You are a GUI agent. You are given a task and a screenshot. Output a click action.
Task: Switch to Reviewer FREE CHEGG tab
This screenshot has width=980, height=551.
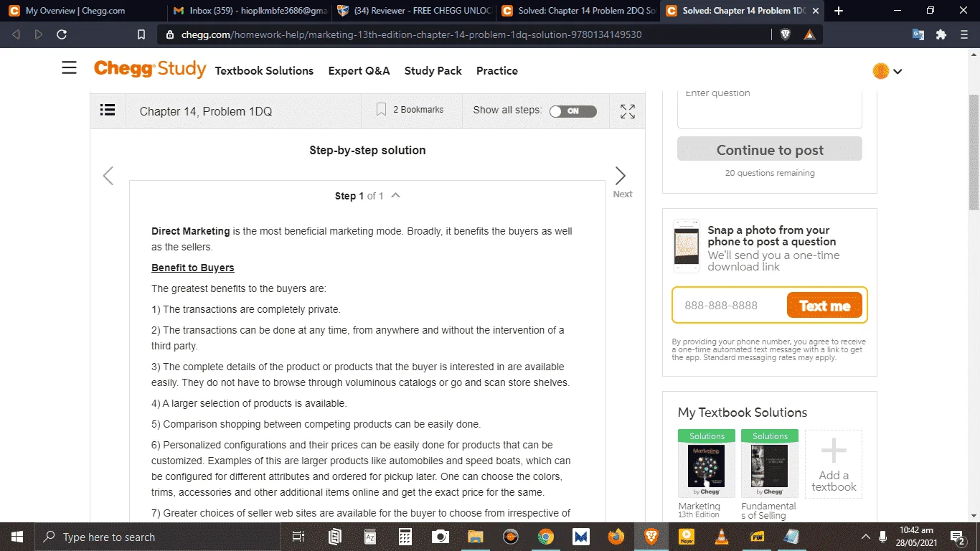tap(413, 11)
